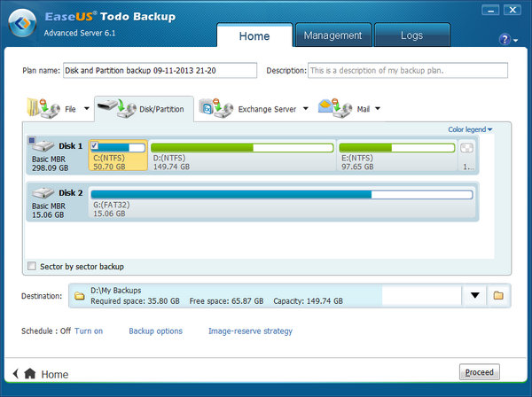Click into the Plan name field
Image resolution: width=532 pixels, height=397 pixels.
click(160, 71)
